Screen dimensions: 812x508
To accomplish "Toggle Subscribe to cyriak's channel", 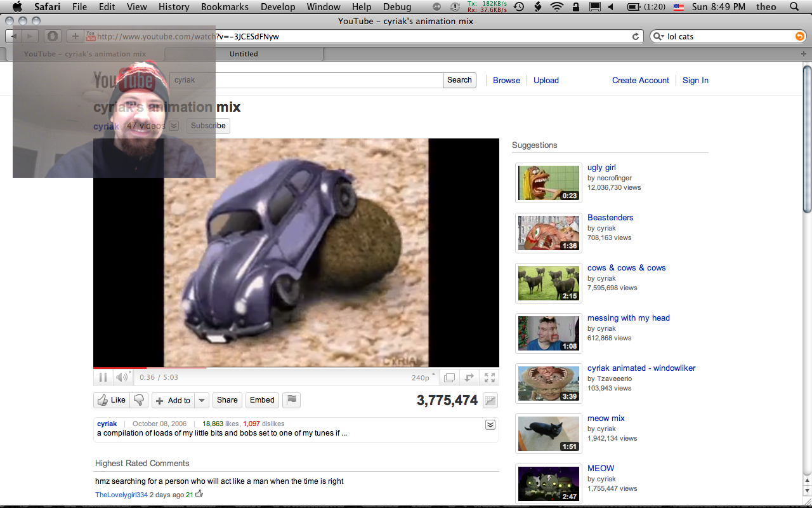I will click(x=208, y=126).
